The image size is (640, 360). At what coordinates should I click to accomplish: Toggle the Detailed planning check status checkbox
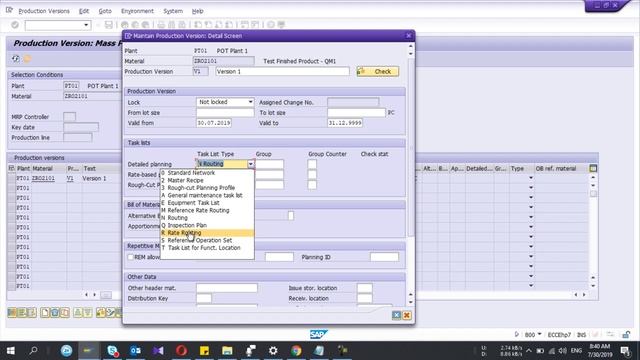pyautogui.click(x=312, y=164)
